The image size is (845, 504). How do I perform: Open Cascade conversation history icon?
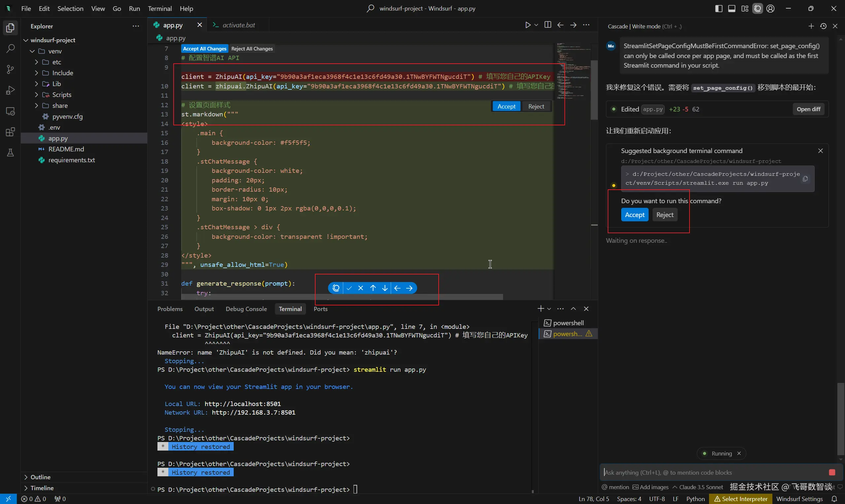(823, 26)
